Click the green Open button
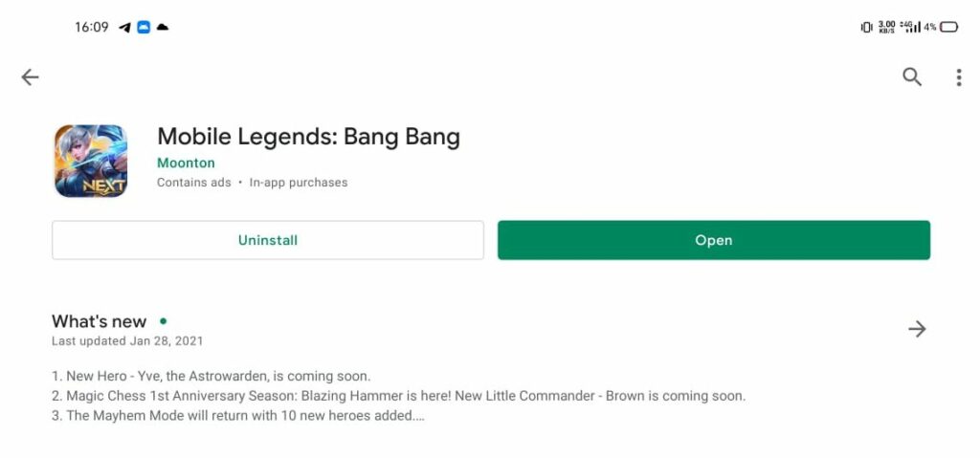Viewport: 980px width, 458px height. [714, 240]
